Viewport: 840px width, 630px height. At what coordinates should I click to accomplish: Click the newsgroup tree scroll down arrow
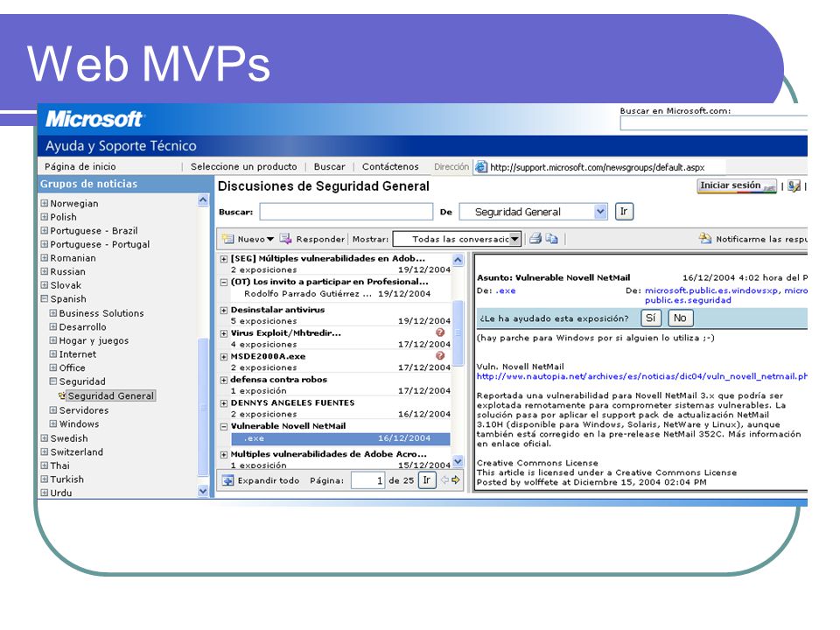click(x=203, y=491)
